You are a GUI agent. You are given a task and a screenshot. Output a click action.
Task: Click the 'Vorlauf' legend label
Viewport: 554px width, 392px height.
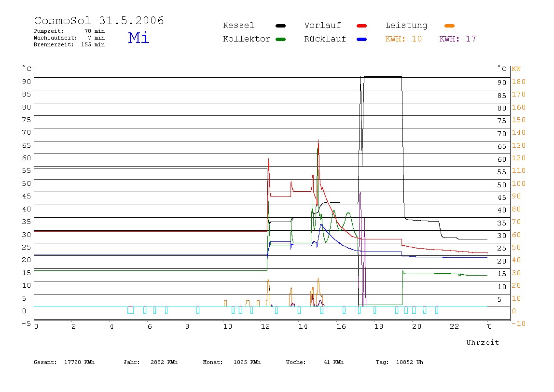pyautogui.click(x=322, y=26)
